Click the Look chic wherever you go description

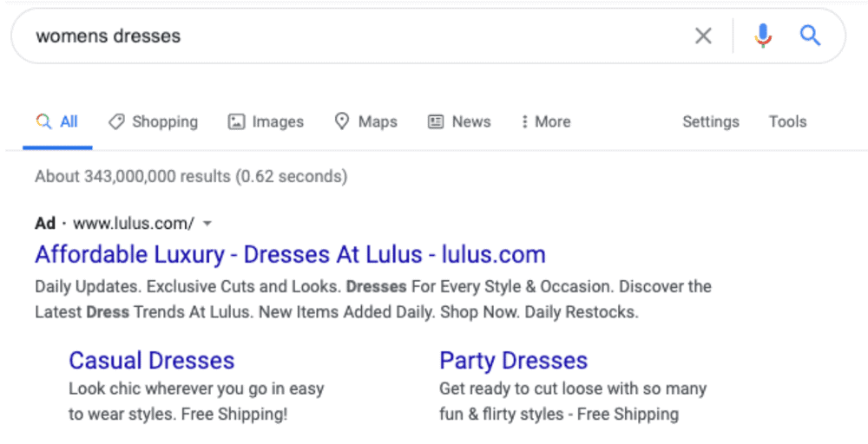[x=196, y=402]
